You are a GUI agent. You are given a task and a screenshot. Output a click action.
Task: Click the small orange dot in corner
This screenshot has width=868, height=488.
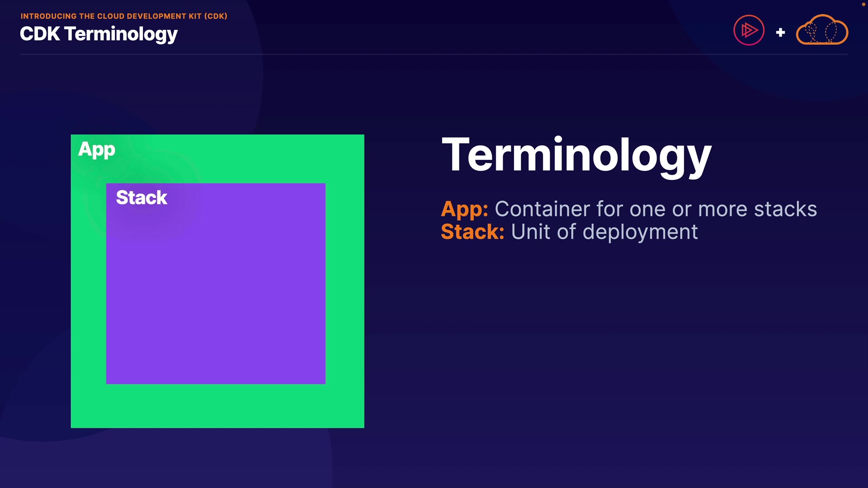863,4
